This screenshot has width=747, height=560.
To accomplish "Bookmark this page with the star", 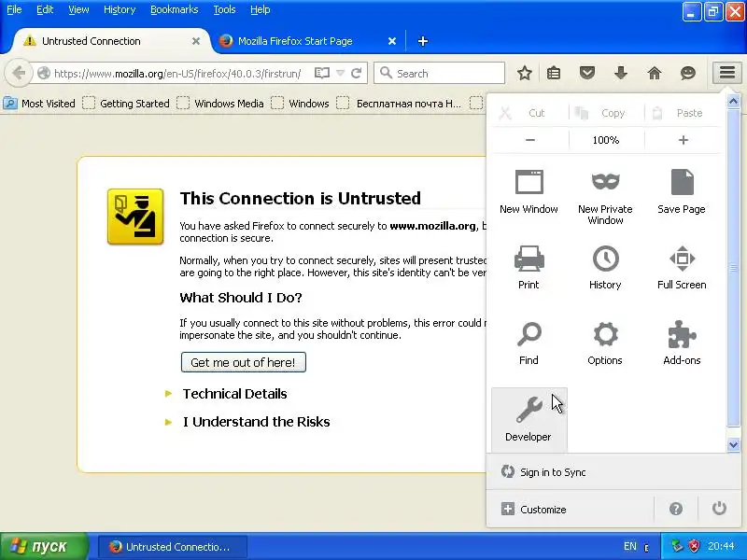I will [525, 73].
